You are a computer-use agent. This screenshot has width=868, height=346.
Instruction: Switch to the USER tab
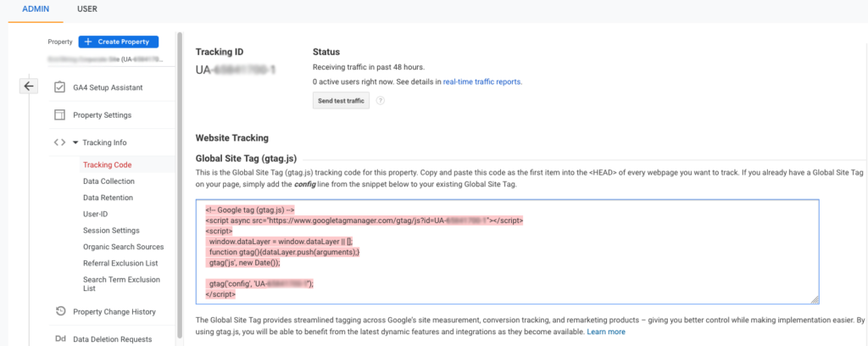coord(87,9)
